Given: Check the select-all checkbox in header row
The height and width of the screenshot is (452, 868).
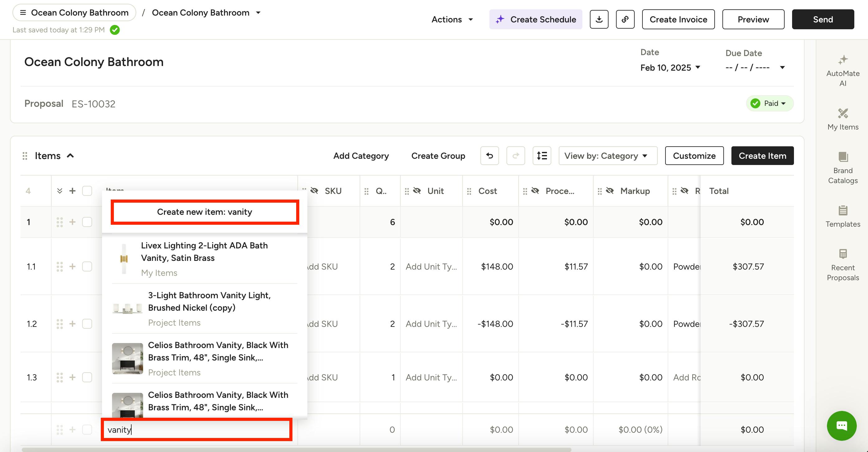Looking at the screenshot, I should point(87,191).
